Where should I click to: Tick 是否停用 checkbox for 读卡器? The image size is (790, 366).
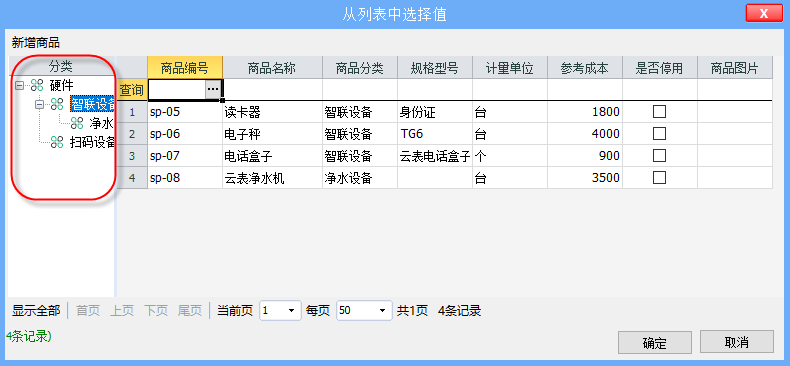tap(660, 112)
